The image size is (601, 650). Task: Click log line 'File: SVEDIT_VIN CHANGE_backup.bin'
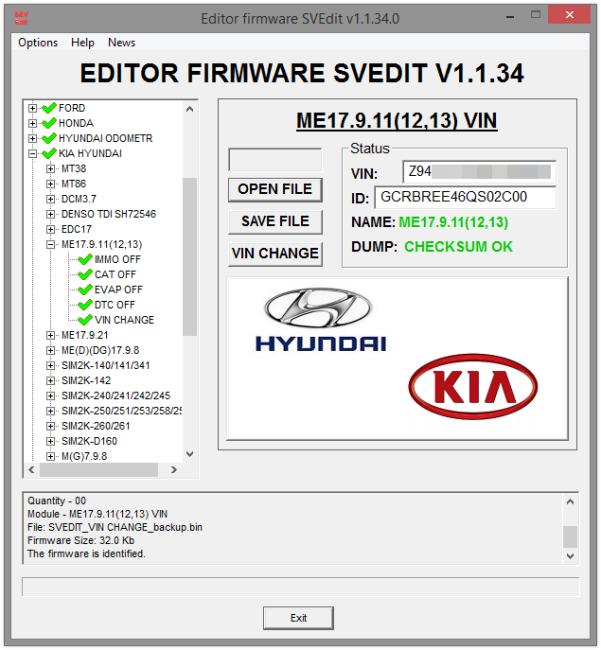tap(115, 527)
